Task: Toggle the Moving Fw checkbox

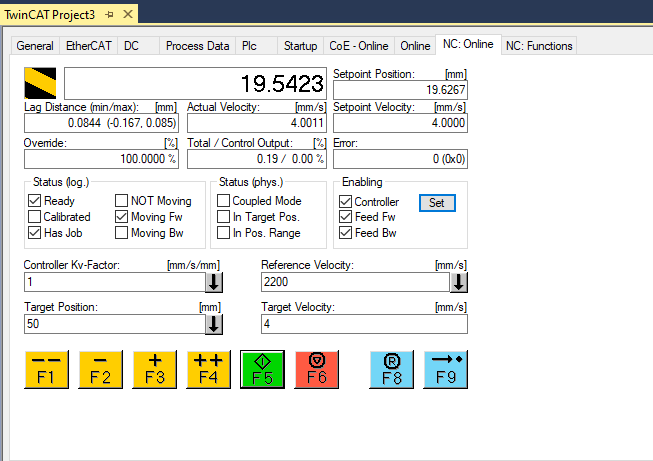Action: click(x=121, y=217)
